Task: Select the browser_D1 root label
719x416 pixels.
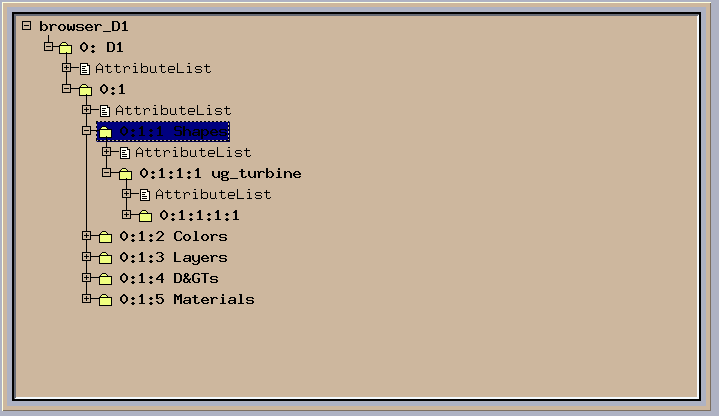Action: [x=83, y=27]
